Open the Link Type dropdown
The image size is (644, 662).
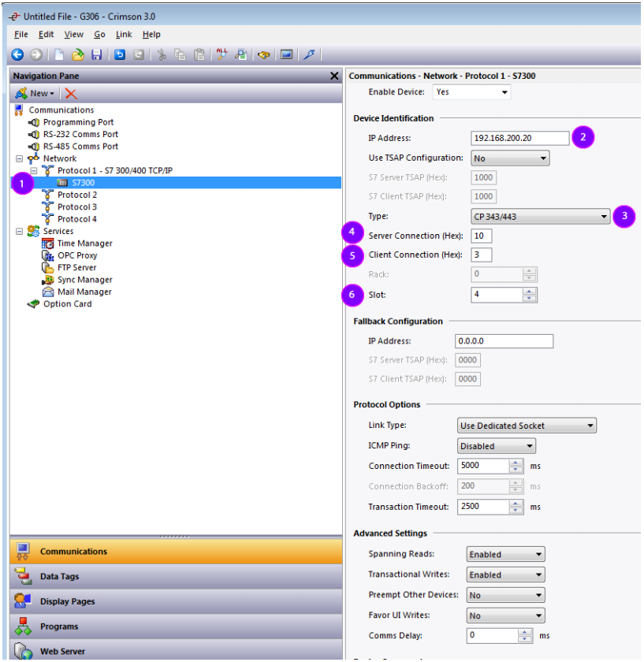(x=527, y=426)
